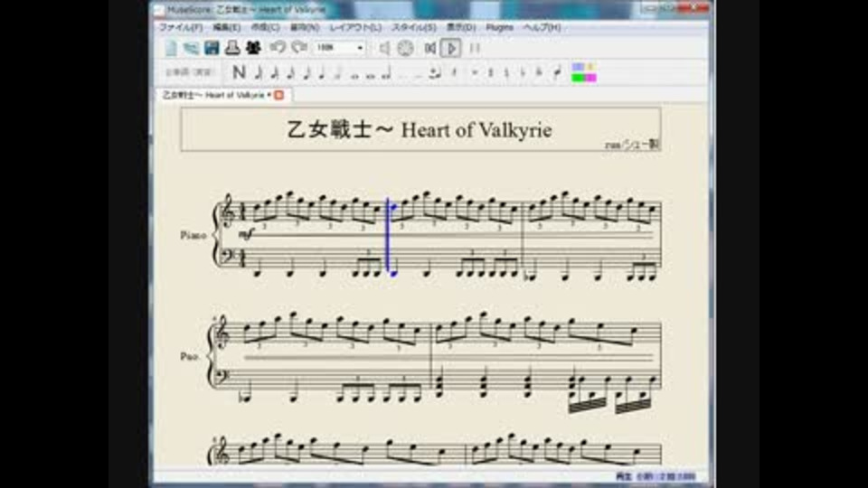This screenshot has height=488, width=868.
Task: Click the score title Heart of Valkyrie
Action: 419,130
